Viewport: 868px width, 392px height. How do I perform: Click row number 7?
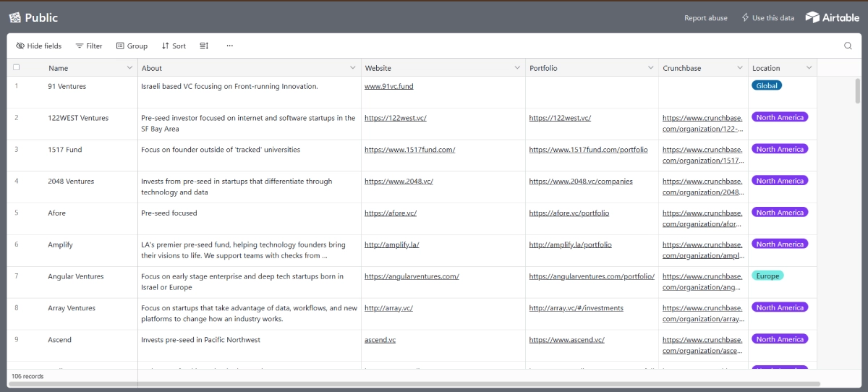(17, 276)
